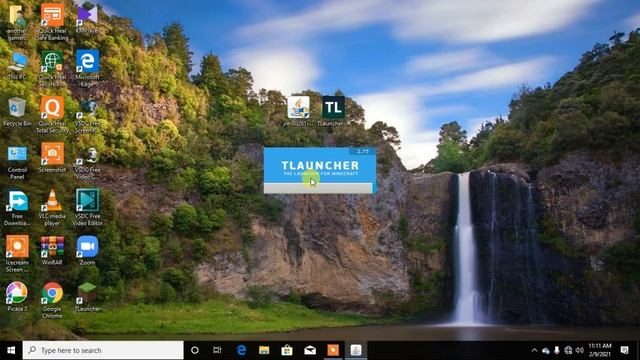
Task: Expand hidden system tray icons
Action: pyautogui.click(x=534, y=350)
